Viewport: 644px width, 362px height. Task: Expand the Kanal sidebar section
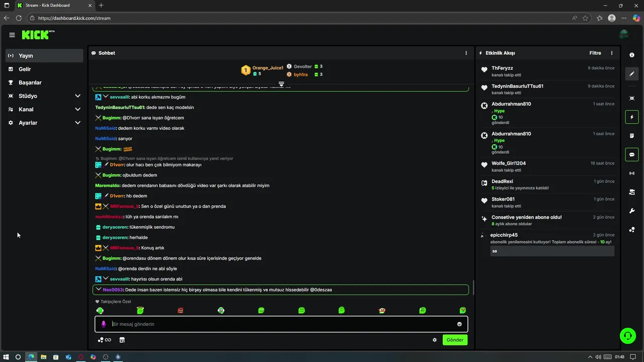[45, 109]
